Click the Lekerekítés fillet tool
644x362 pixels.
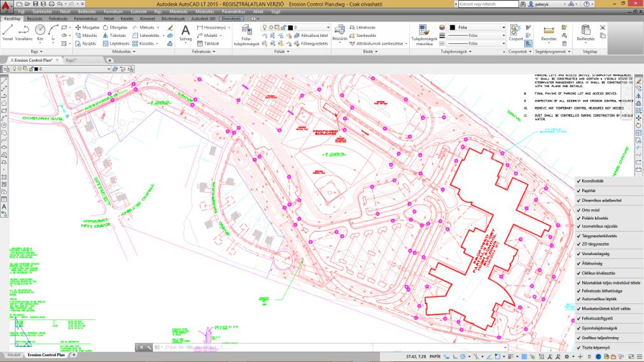(146, 35)
